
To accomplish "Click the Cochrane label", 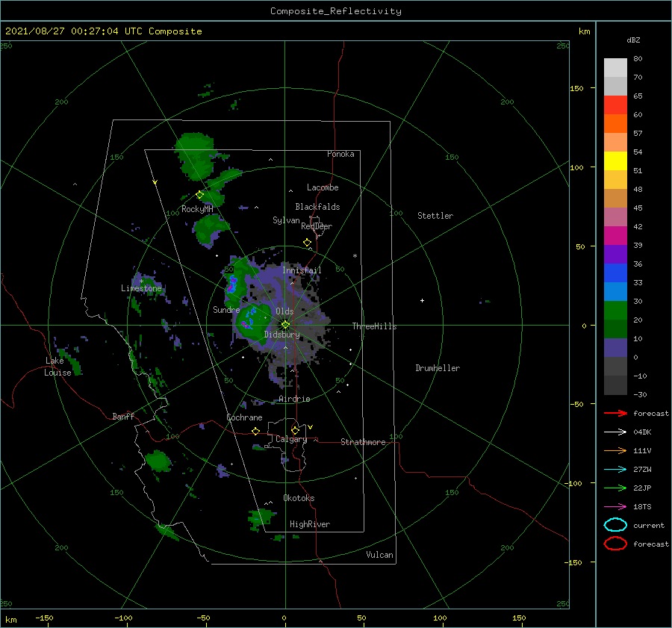I will point(244,417).
